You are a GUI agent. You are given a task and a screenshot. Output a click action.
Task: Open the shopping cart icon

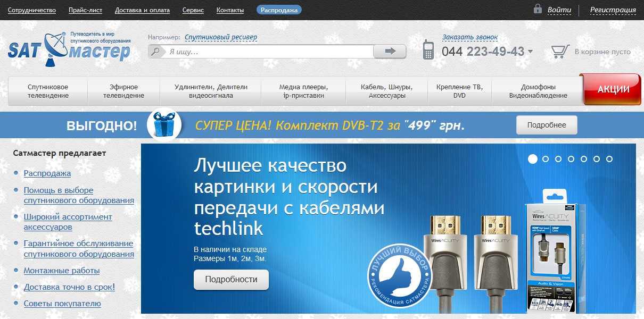point(560,51)
